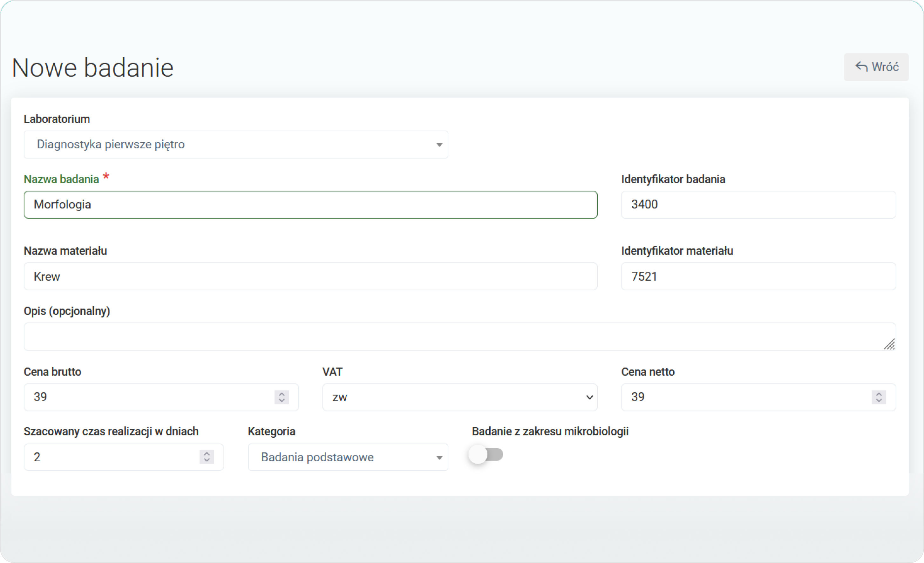Open the VAT dropdown
Viewport: 924px width, 563px height.
[x=459, y=397]
